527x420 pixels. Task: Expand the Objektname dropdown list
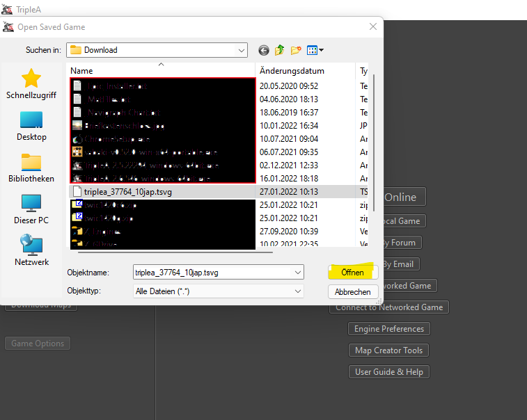tap(298, 273)
